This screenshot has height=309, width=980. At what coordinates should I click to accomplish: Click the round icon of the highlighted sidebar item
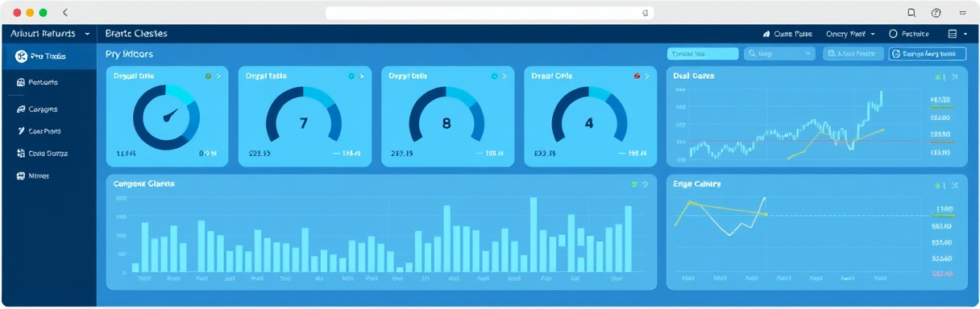click(21, 56)
